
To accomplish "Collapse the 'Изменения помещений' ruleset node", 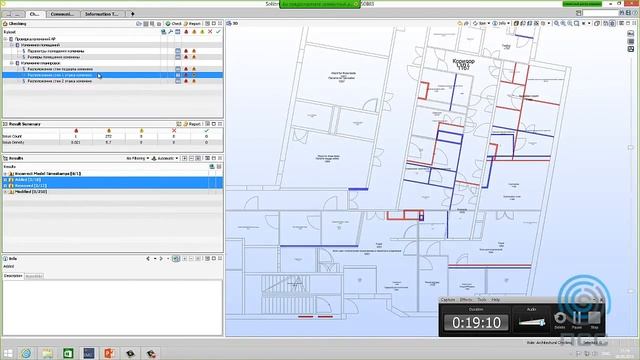I will click(x=12, y=45).
